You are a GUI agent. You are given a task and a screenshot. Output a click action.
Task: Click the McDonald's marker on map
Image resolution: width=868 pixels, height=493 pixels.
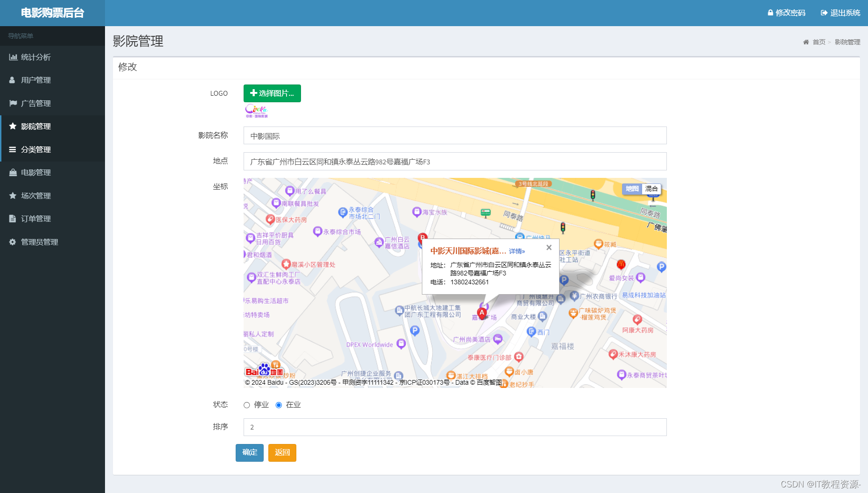coord(621,265)
